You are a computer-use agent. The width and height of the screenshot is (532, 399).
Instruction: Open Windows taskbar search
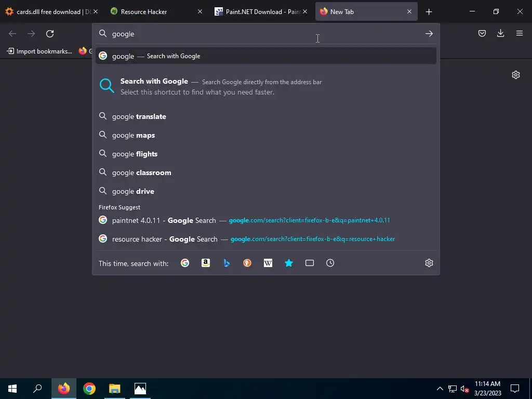(37, 389)
